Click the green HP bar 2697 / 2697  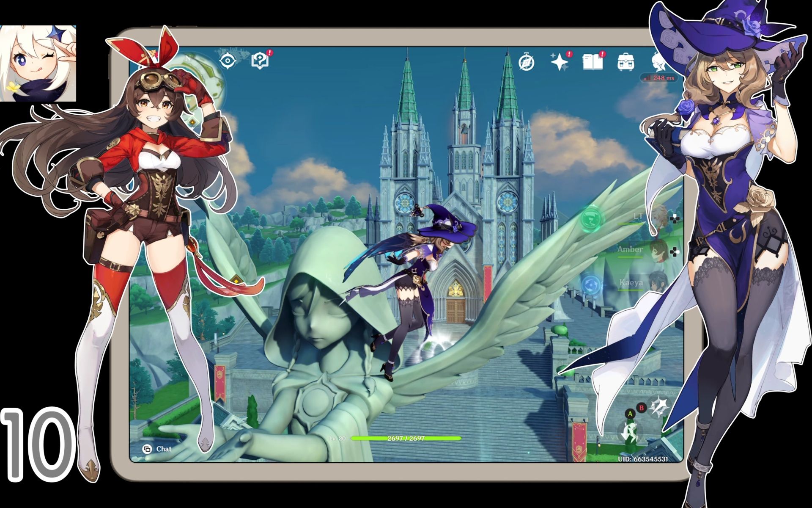406,439
